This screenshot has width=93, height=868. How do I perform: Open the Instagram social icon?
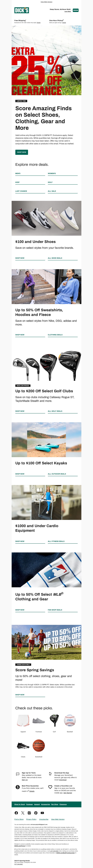click(x=29, y=813)
